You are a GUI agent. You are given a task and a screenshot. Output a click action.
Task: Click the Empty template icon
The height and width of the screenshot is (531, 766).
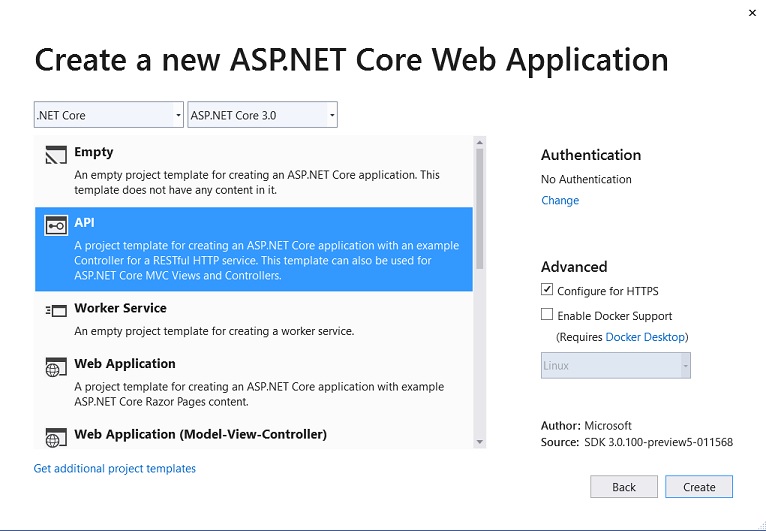[x=56, y=155]
